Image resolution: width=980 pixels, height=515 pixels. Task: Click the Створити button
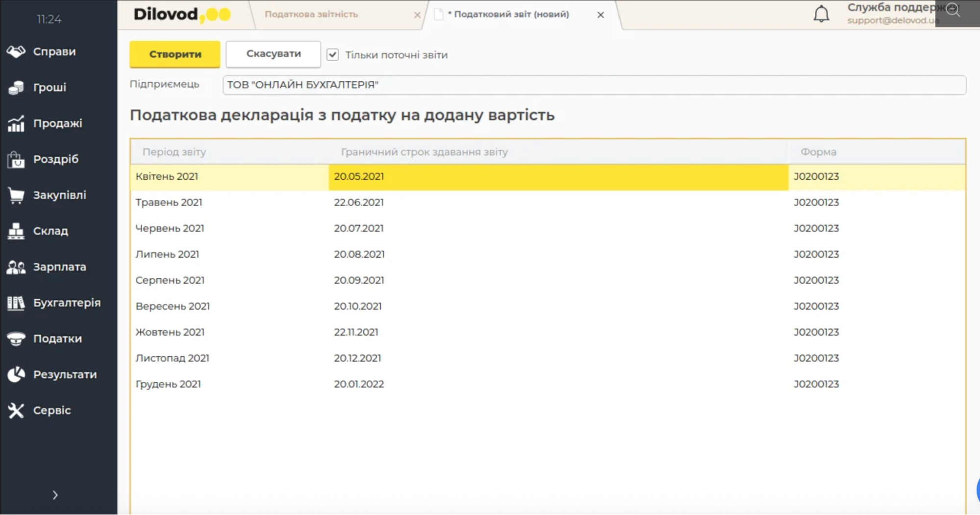click(174, 54)
